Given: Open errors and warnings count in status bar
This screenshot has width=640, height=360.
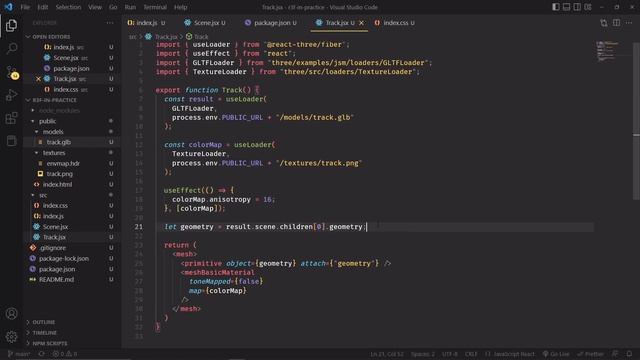Looking at the screenshot, I should [64, 354].
